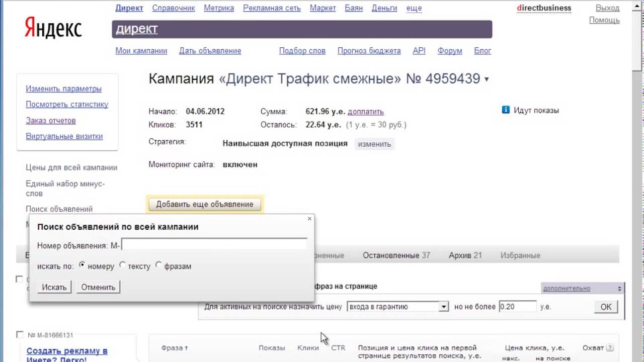The width and height of the screenshot is (644, 362).
Task: Click the директ header title link
Action: tap(137, 29)
